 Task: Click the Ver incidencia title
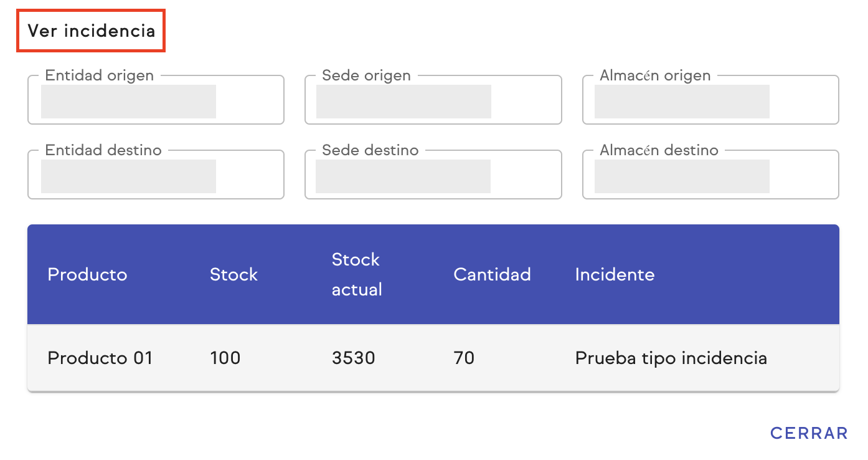[x=90, y=29]
